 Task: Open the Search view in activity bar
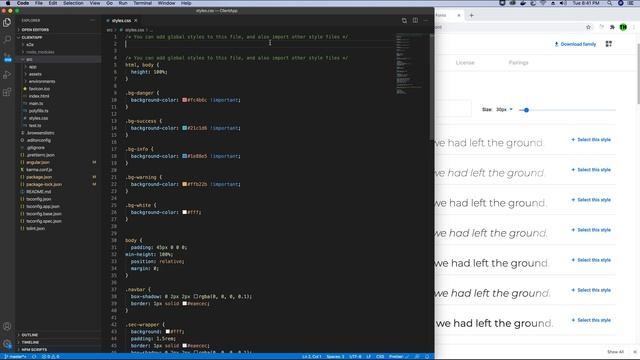click(x=7, y=40)
